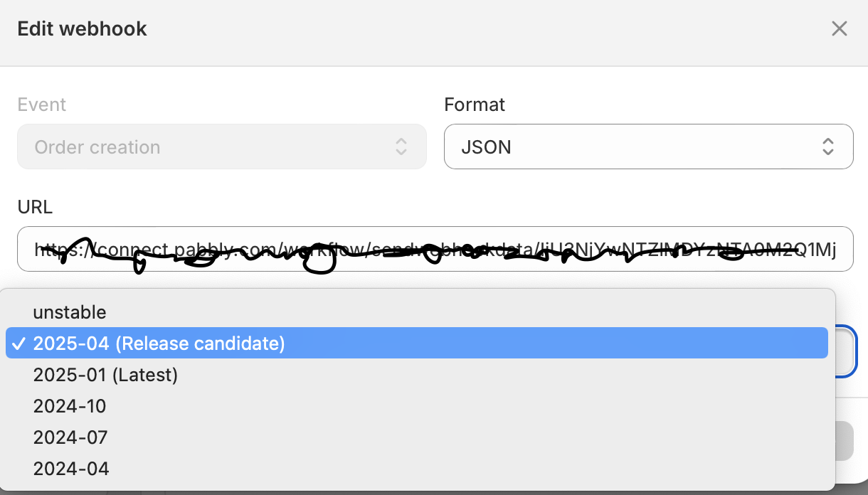Image resolution: width=868 pixels, height=495 pixels.
Task: Click the disabled Event dropdown, Order creation
Action: (221, 147)
